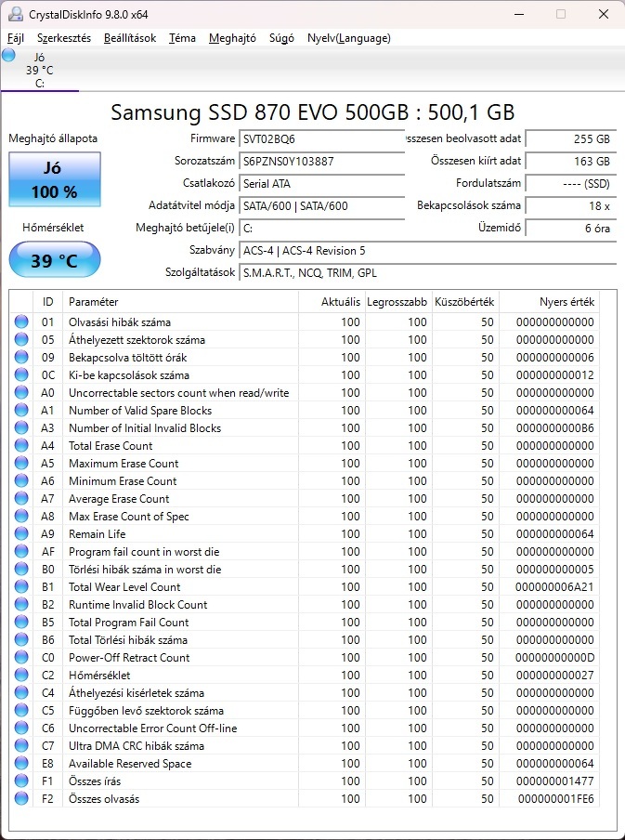The width and height of the screenshot is (625, 840).
Task: Click the Szolgáltatások field with S.M.A.R.T., NCQ
Action: tap(427, 272)
